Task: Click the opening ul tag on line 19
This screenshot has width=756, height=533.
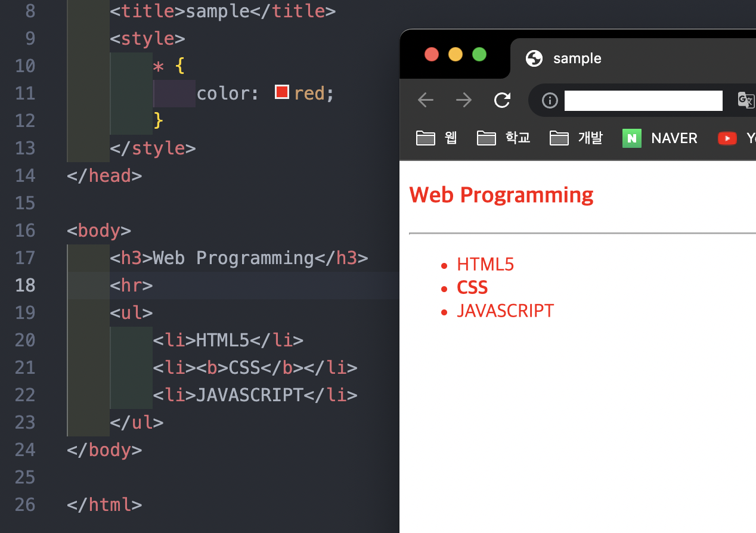Action: 132,313
